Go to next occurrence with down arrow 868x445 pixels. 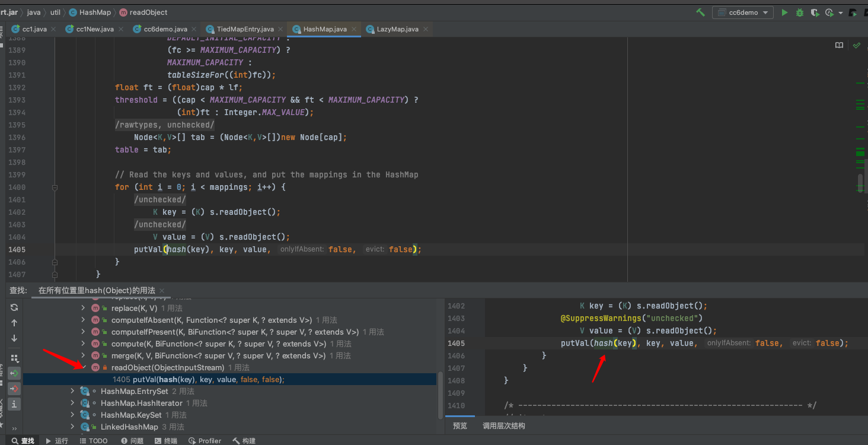pos(14,338)
